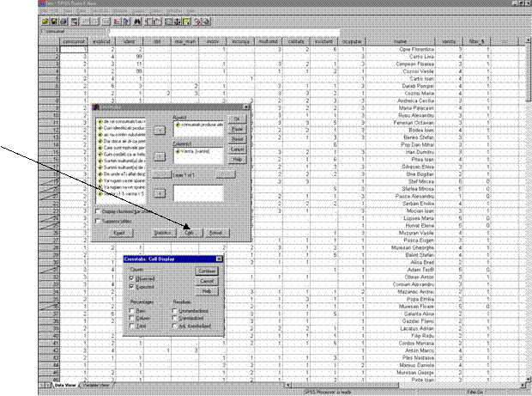The width and height of the screenshot is (532, 396).
Task: Enable Adj. standardized residuals checkbox
Action: pyautogui.click(x=175, y=326)
